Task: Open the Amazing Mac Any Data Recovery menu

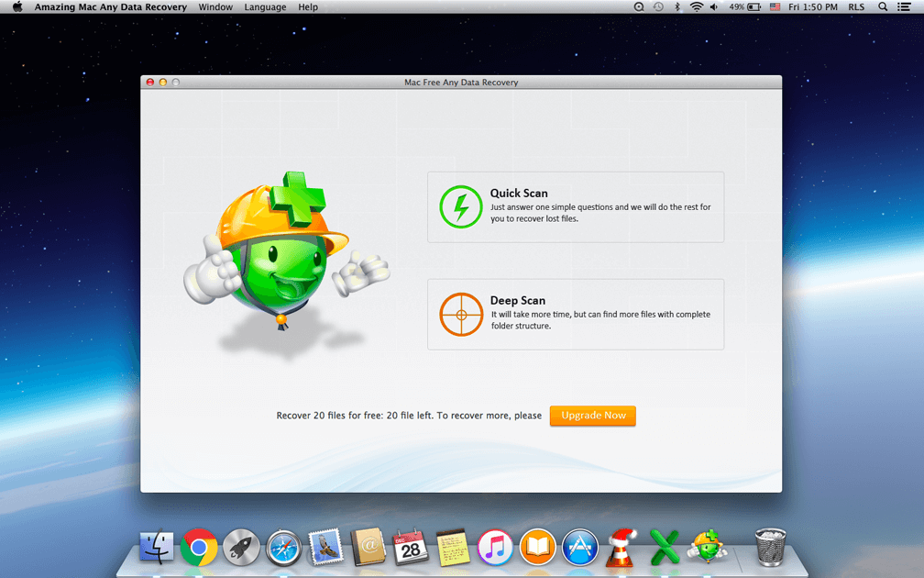Action: (110, 7)
